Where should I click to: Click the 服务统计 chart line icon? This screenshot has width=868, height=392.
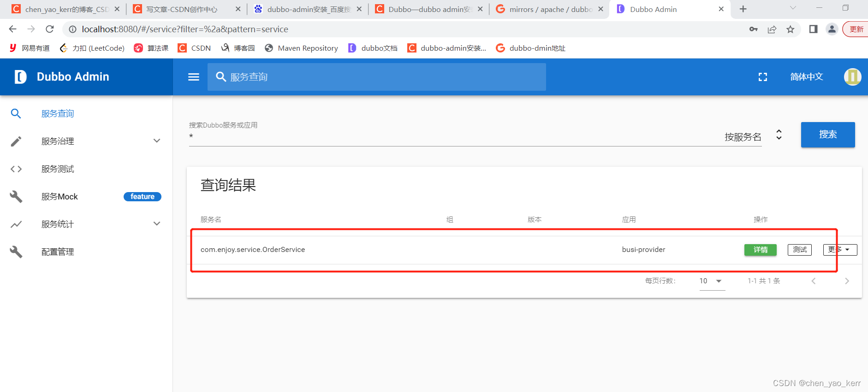(x=16, y=224)
